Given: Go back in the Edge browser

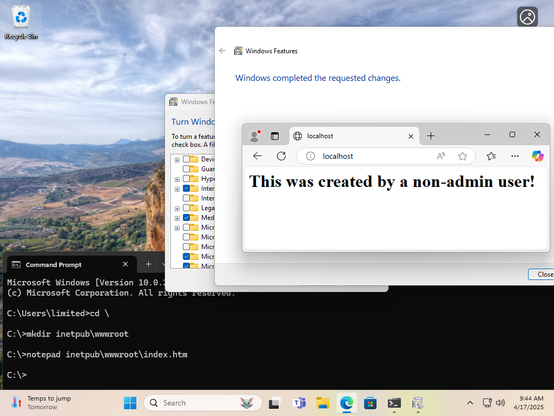Looking at the screenshot, I should point(258,156).
